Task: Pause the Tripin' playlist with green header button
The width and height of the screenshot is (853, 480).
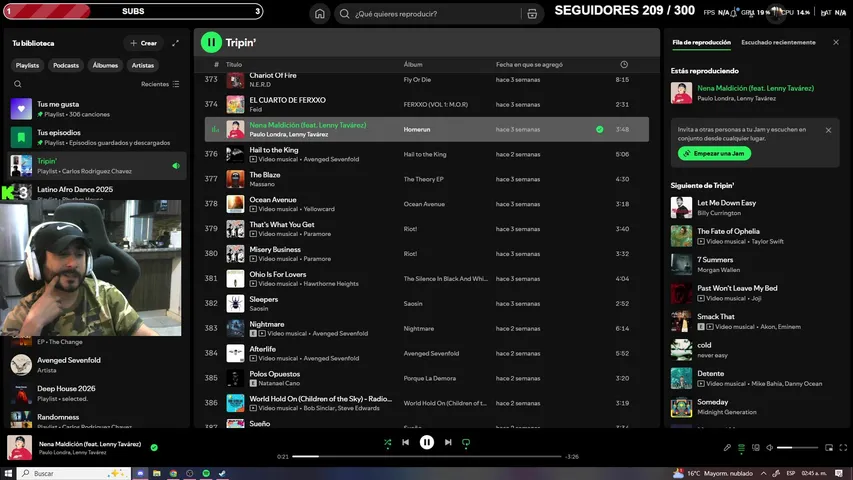Action: (211, 42)
